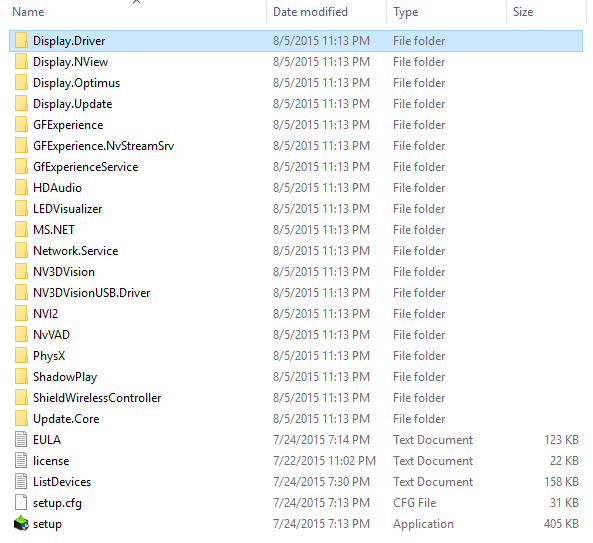The image size is (593, 543).
Task: Click the NV3DVisionUSB.Driver folder icon
Action: (21, 292)
